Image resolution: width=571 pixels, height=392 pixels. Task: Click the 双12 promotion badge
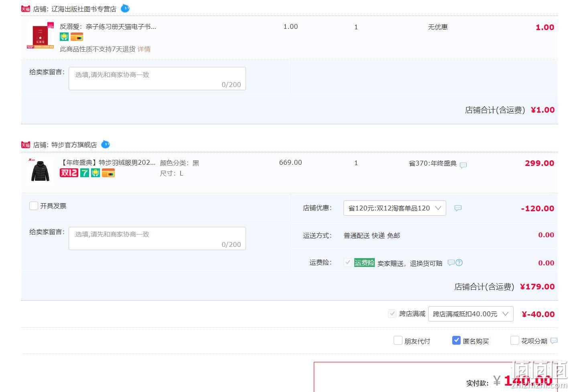coord(69,173)
